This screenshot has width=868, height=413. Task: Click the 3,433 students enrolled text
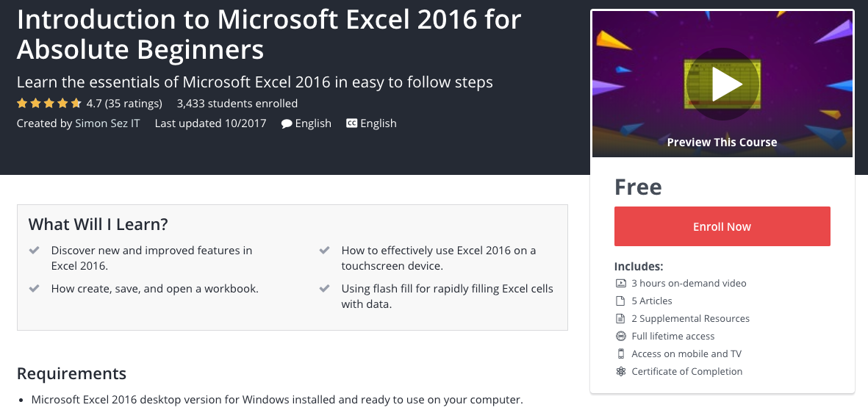click(x=237, y=104)
